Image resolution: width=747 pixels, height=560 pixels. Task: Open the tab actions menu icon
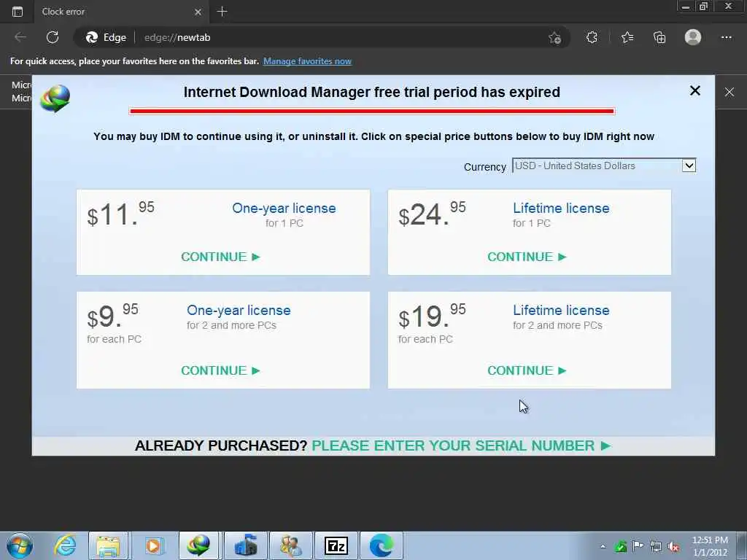point(18,12)
